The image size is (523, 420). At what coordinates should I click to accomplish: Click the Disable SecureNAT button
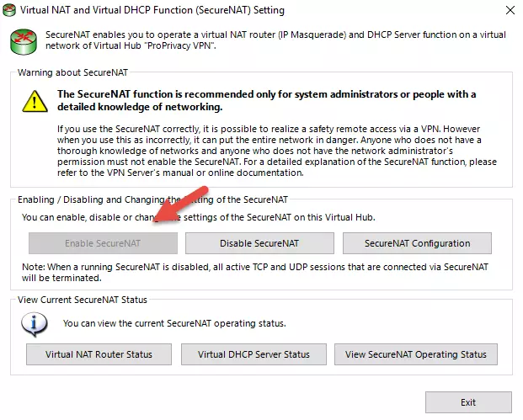click(259, 243)
